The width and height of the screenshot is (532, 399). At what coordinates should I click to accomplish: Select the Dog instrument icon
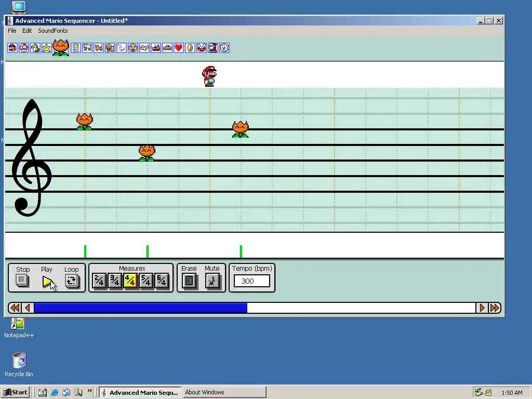(87, 48)
